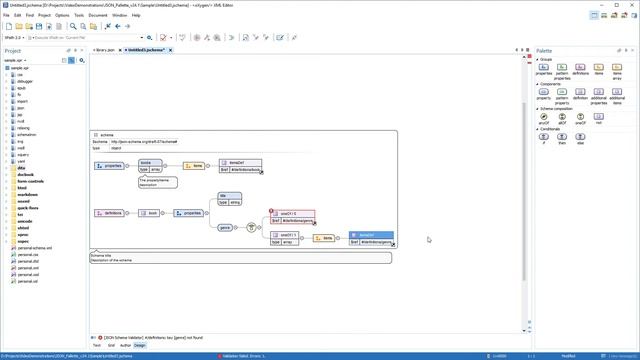Add a 'definitions' group from Palette

coord(580,69)
